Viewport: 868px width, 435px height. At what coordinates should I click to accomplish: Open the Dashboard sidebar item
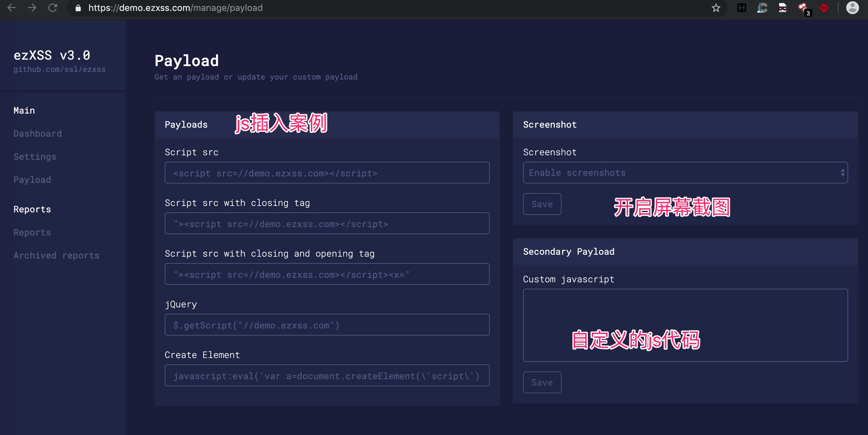click(x=38, y=133)
